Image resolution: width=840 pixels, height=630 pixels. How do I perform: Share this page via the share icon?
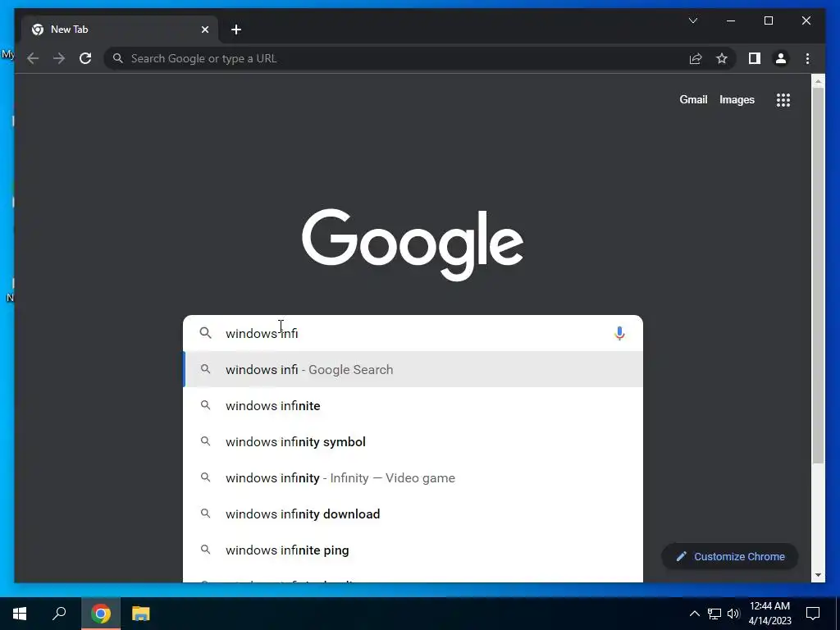click(696, 58)
